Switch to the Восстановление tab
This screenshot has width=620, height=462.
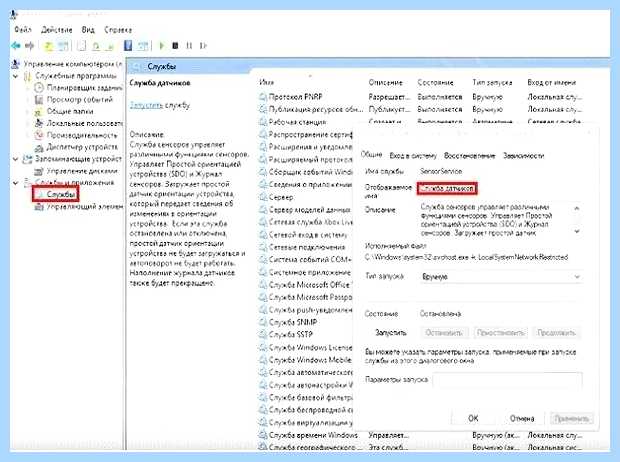click(x=469, y=156)
